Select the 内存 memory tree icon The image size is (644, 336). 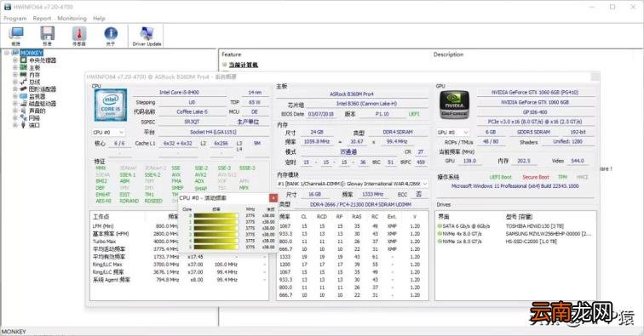pos(24,75)
